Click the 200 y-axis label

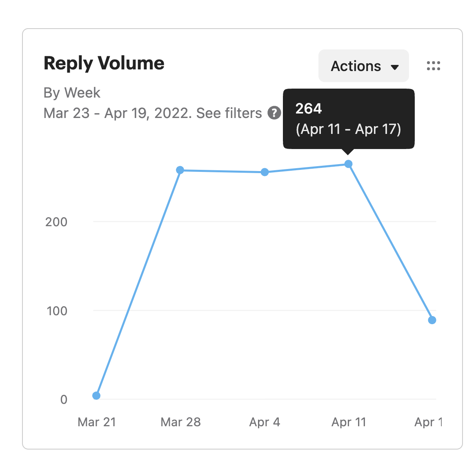point(56,222)
